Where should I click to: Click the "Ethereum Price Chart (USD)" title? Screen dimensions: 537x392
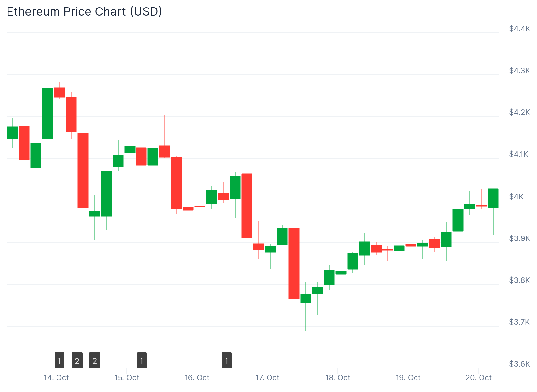pyautogui.click(x=84, y=11)
